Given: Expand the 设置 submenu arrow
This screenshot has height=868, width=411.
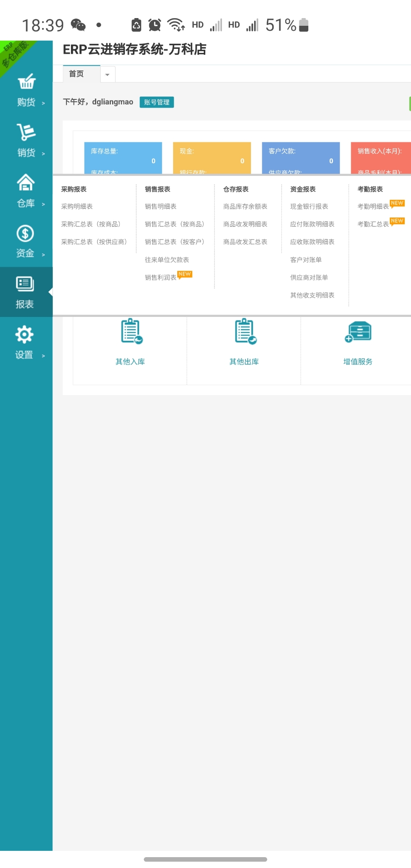Looking at the screenshot, I should click(x=43, y=356).
